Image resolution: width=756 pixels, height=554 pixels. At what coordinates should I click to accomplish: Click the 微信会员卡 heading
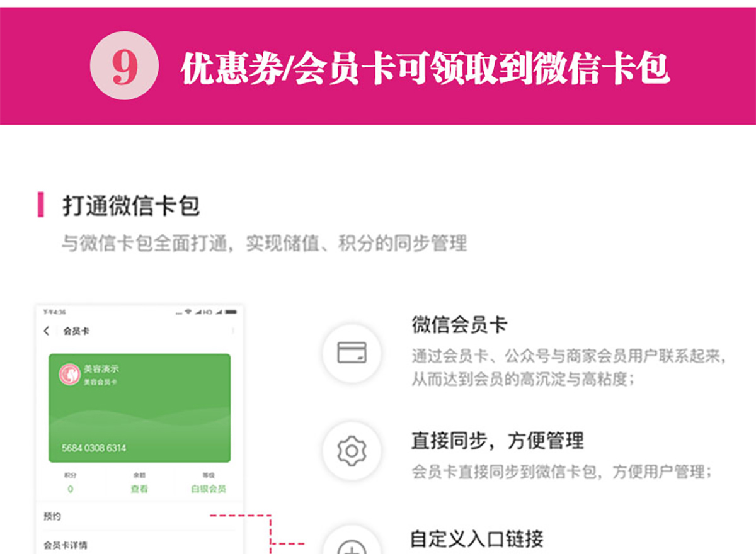(459, 325)
